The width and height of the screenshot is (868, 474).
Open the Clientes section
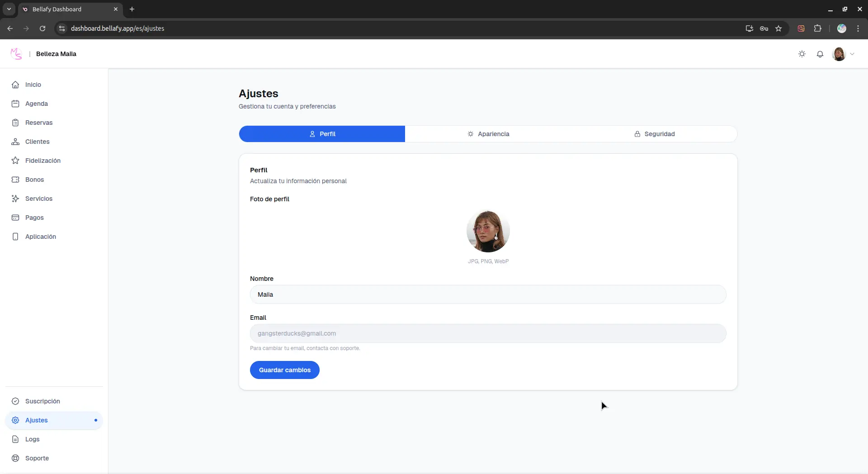coord(38,142)
